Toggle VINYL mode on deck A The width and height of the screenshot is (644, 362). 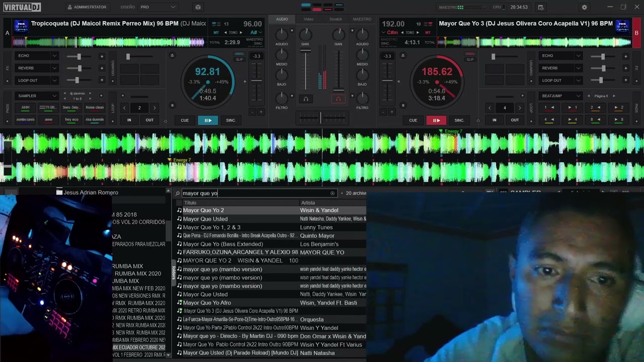click(239, 54)
